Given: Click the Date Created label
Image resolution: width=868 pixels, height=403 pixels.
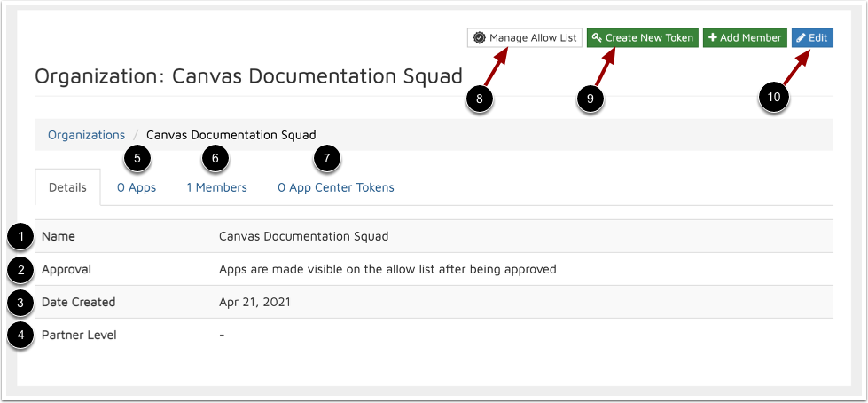Looking at the screenshot, I should (79, 302).
